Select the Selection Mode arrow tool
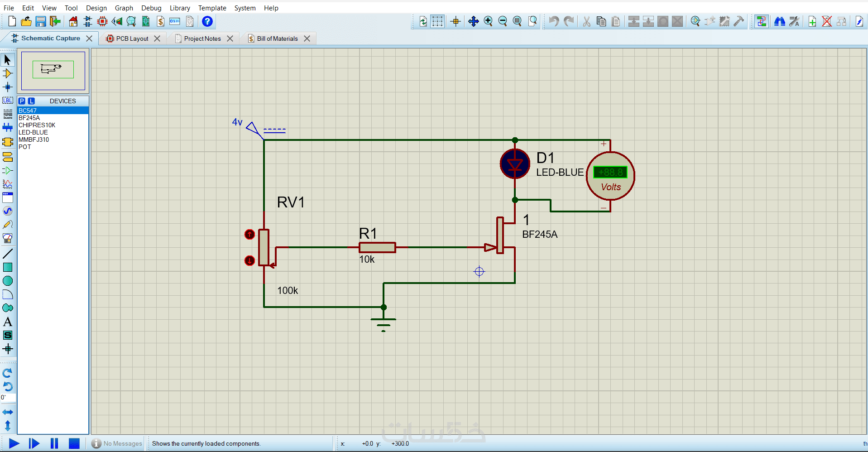868x452 pixels. click(8, 60)
